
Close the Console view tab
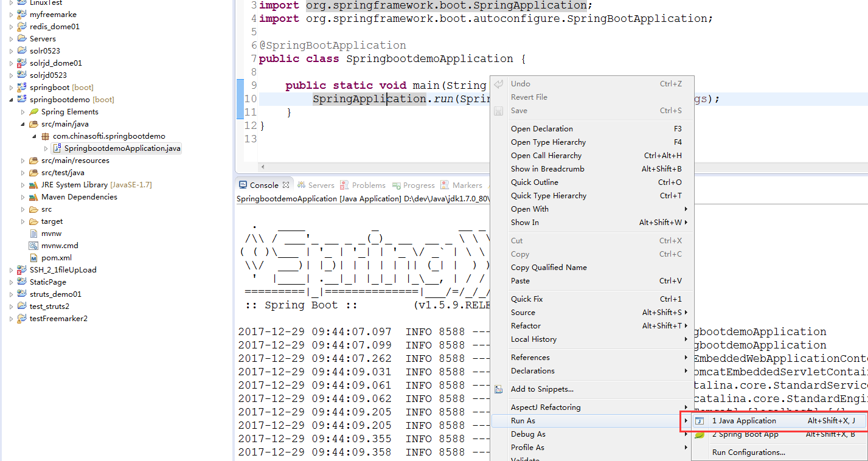coord(286,184)
